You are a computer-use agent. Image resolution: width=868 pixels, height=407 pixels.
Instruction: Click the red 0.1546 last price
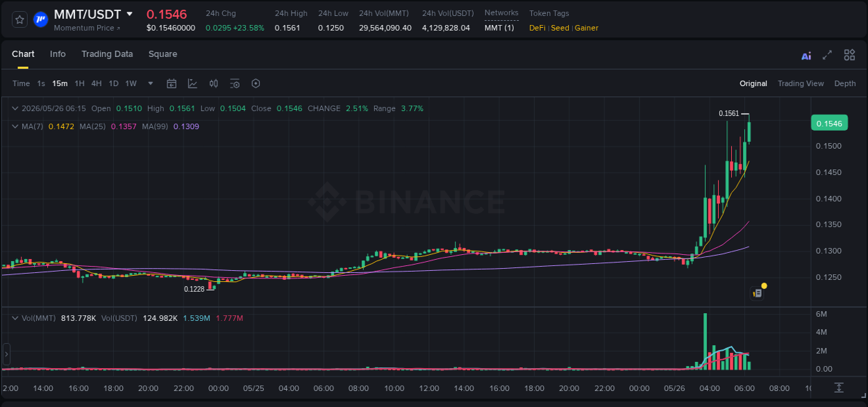coord(167,14)
